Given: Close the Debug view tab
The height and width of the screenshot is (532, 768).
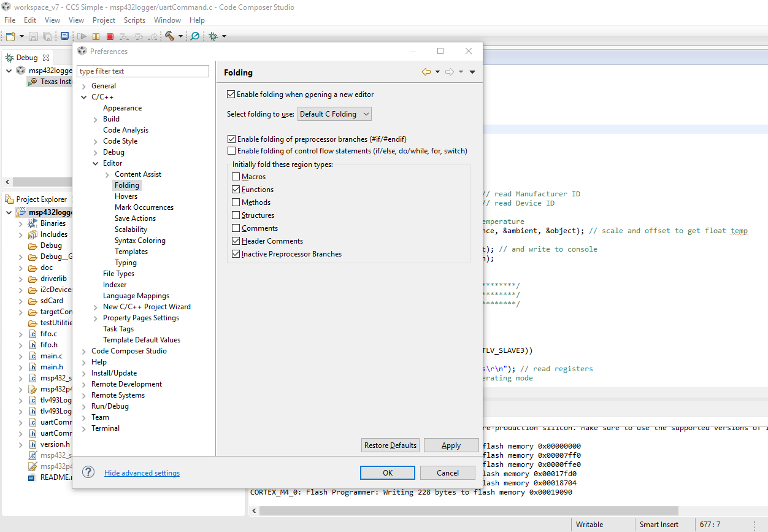Looking at the screenshot, I should [46, 58].
